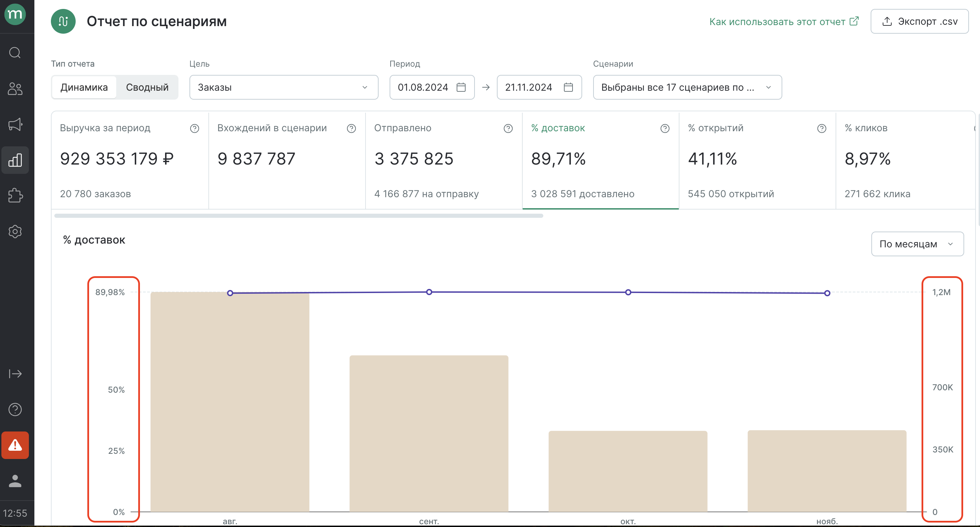Viewport: 980px width, 527px height.
Task: Open the Mindbox logo home icon
Action: (15, 14)
